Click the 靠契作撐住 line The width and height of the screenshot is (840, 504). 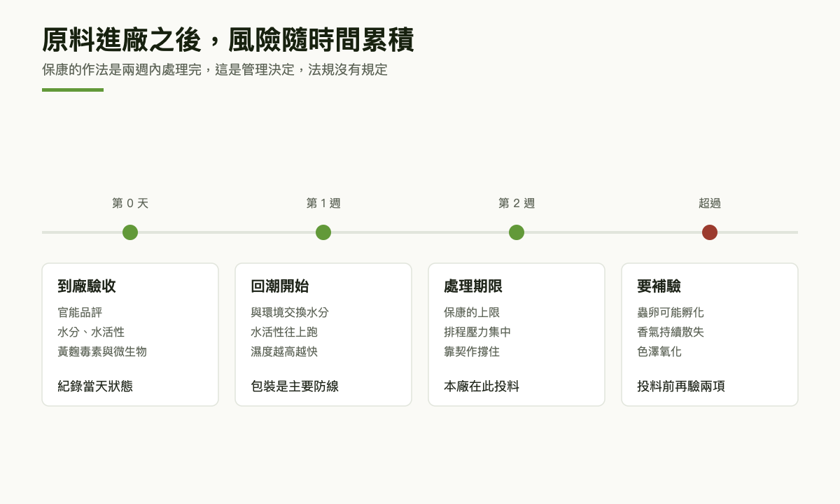click(x=472, y=352)
